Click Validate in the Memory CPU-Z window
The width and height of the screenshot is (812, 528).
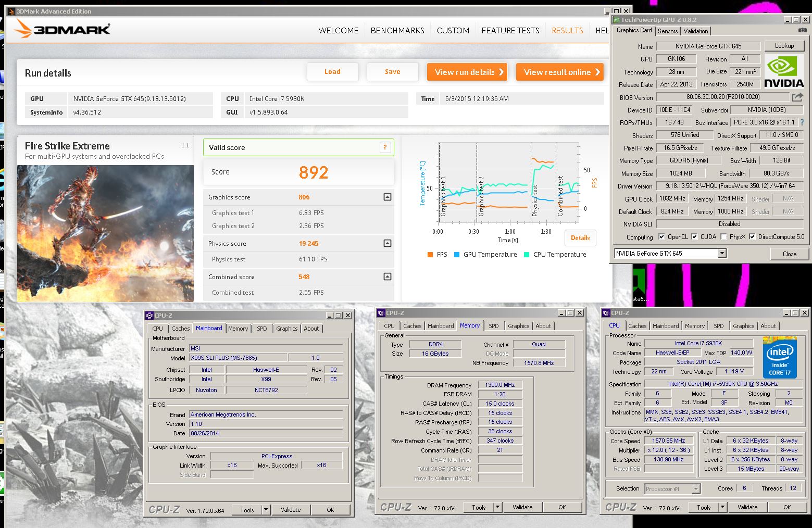click(522, 507)
